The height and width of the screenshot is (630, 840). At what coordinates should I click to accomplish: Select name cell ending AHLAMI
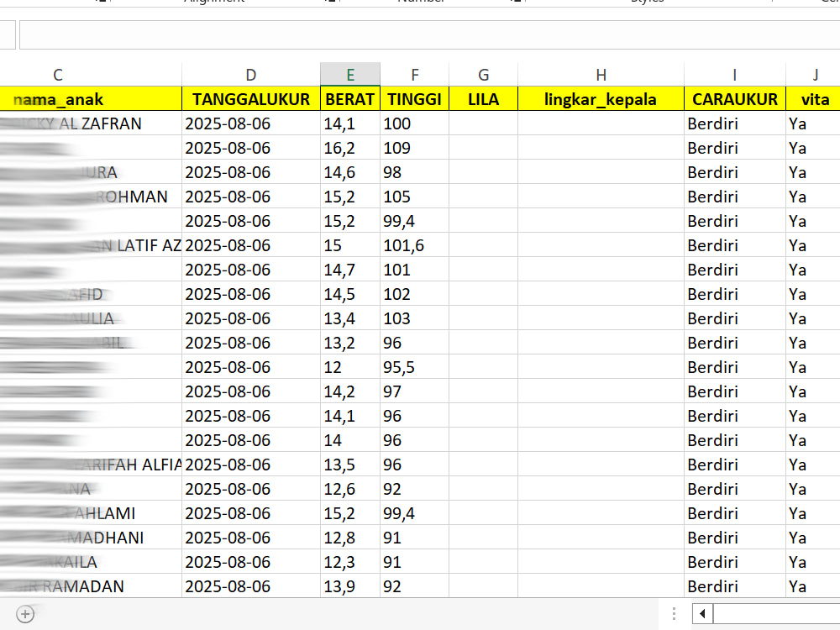point(91,513)
